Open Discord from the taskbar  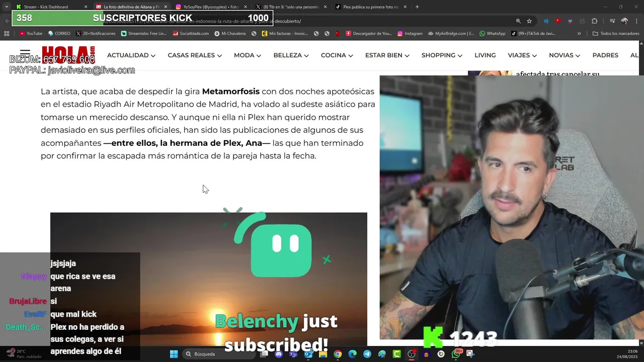[x=279, y=354]
